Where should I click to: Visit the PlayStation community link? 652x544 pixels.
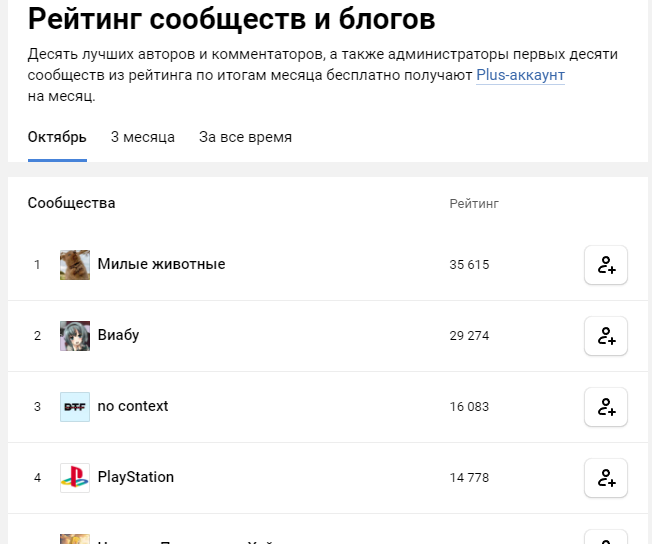pyautogui.click(x=136, y=477)
